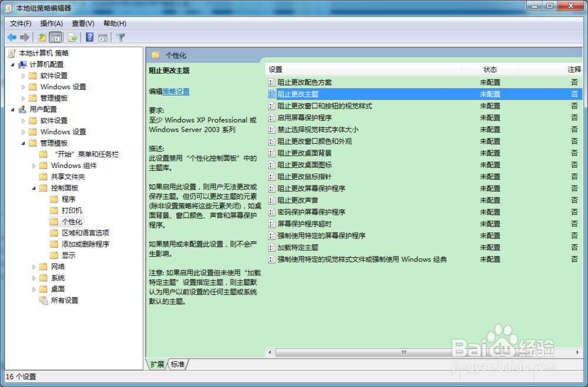Click the 本地计算机 策略 root icon

(12, 53)
